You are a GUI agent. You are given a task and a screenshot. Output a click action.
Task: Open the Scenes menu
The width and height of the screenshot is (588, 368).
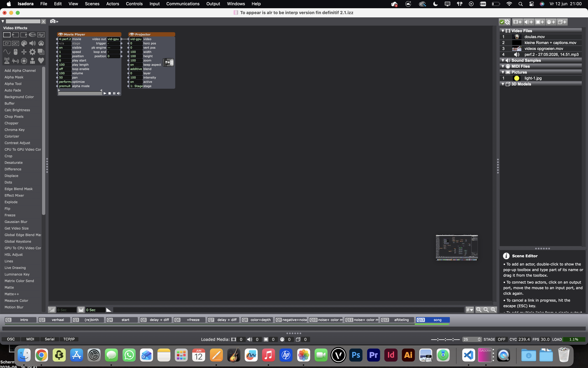pos(92,4)
